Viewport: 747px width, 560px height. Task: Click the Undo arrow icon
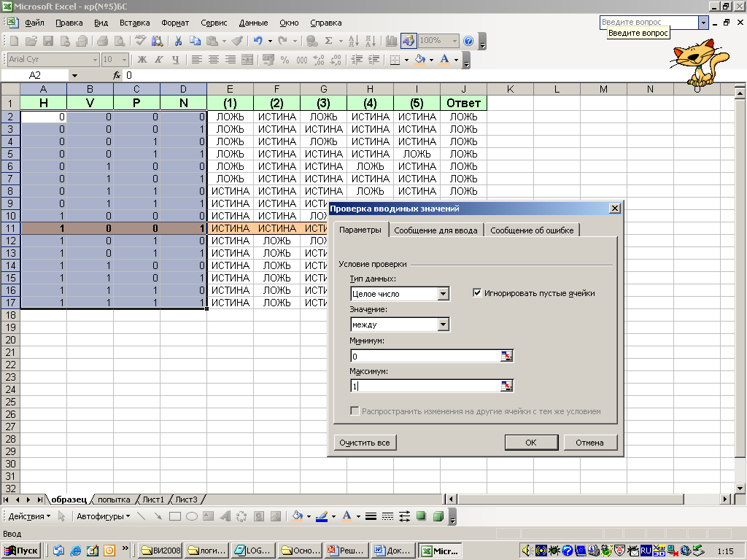tap(258, 41)
